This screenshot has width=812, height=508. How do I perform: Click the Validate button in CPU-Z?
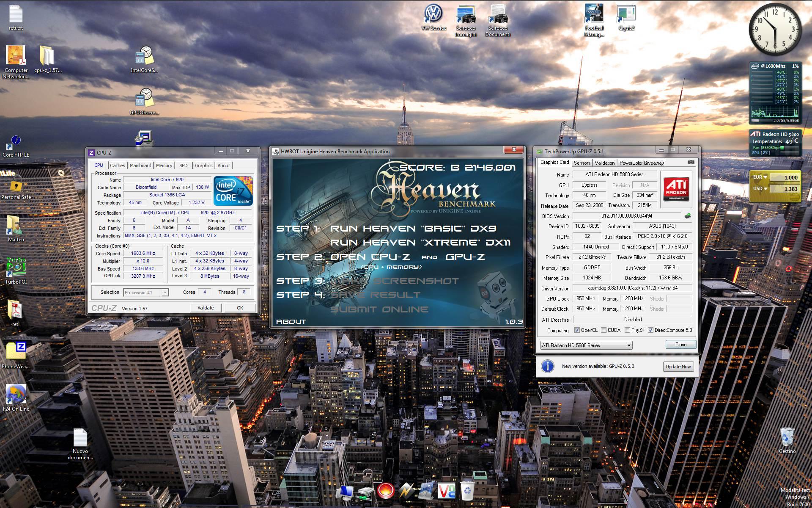(x=206, y=308)
